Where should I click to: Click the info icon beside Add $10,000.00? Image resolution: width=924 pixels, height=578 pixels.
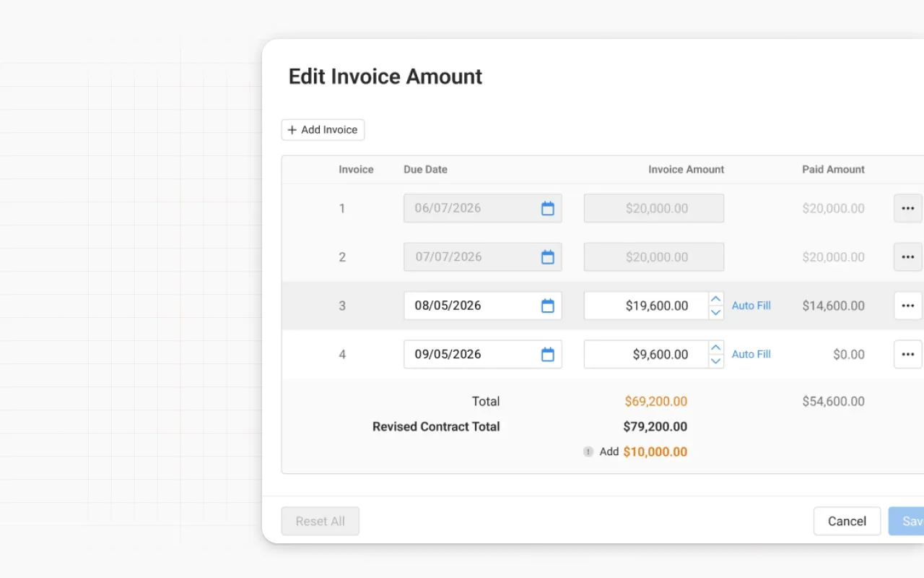click(588, 452)
